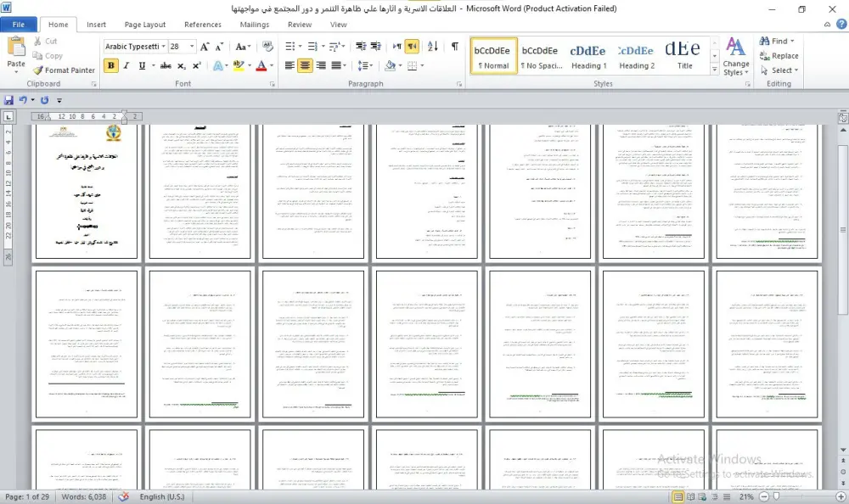Apply strikethrough formatting
Screen dimensions: 849x504
(x=166, y=65)
